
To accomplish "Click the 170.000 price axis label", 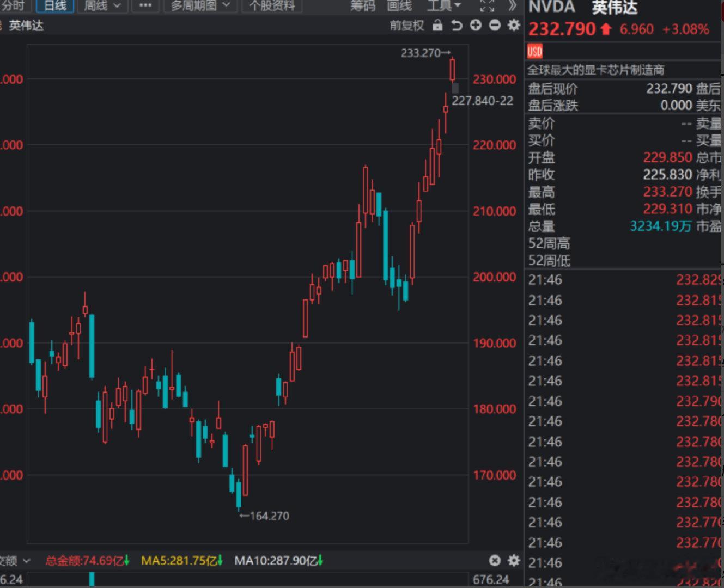I will point(494,475).
